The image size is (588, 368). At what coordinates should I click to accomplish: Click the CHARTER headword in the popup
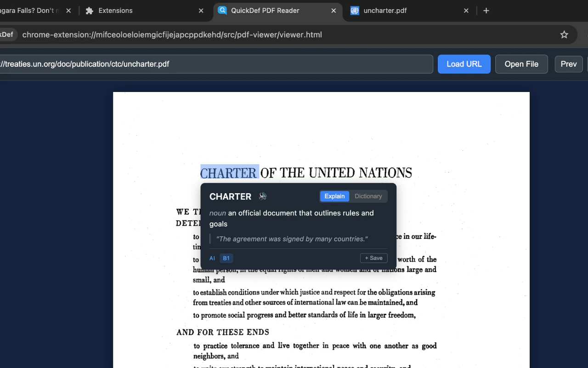tap(231, 196)
